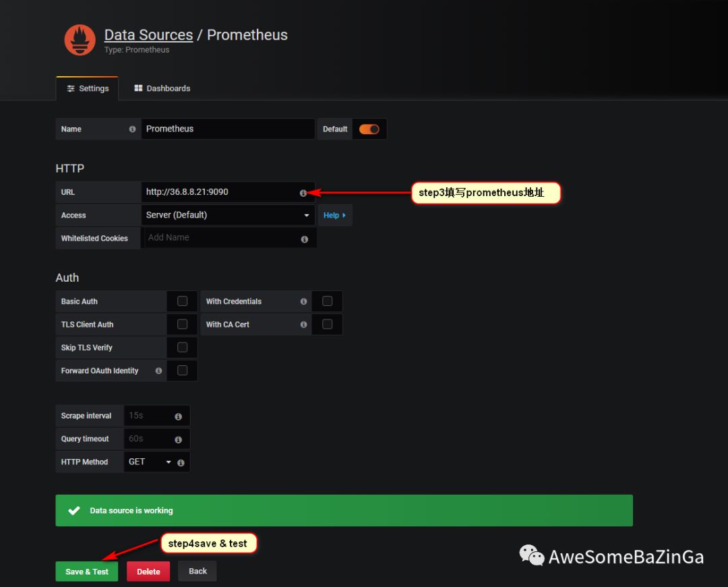Enable the With Credentials checkbox
728x587 pixels.
[x=328, y=301]
